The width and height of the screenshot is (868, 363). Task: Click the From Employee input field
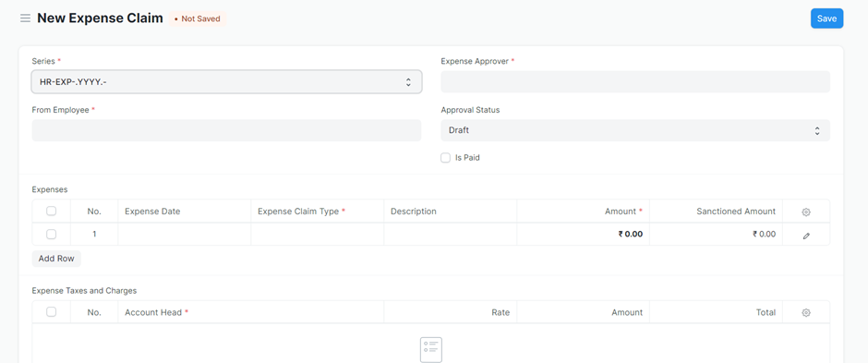point(226,130)
